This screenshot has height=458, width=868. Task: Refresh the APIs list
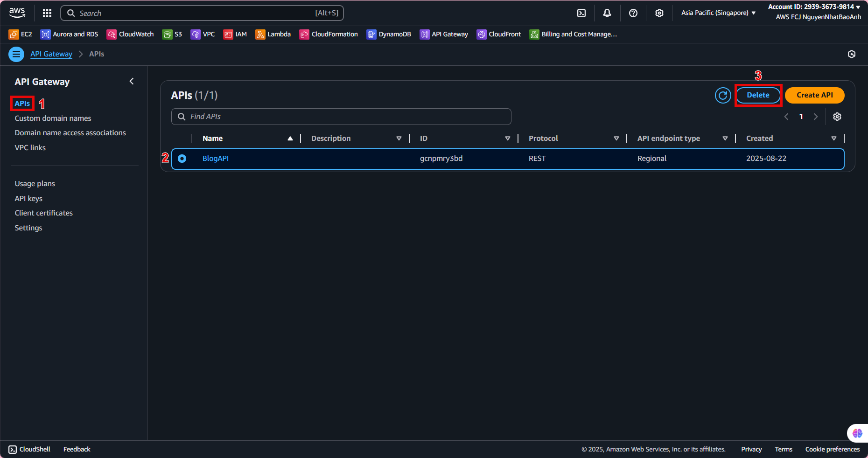click(723, 95)
